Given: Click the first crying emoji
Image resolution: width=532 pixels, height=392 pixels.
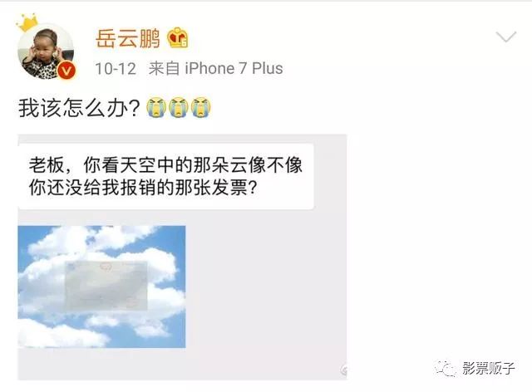Looking at the screenshot, I should 156,107.
